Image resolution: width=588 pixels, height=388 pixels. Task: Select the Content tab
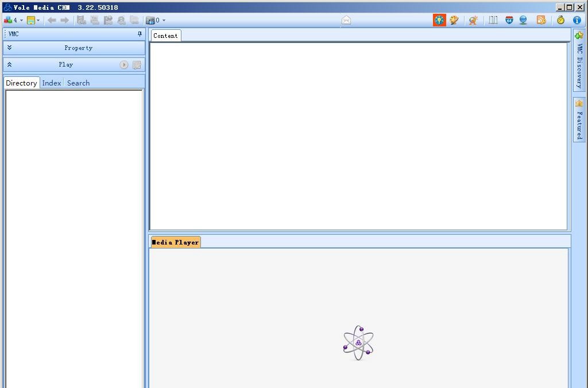[165, 36]
